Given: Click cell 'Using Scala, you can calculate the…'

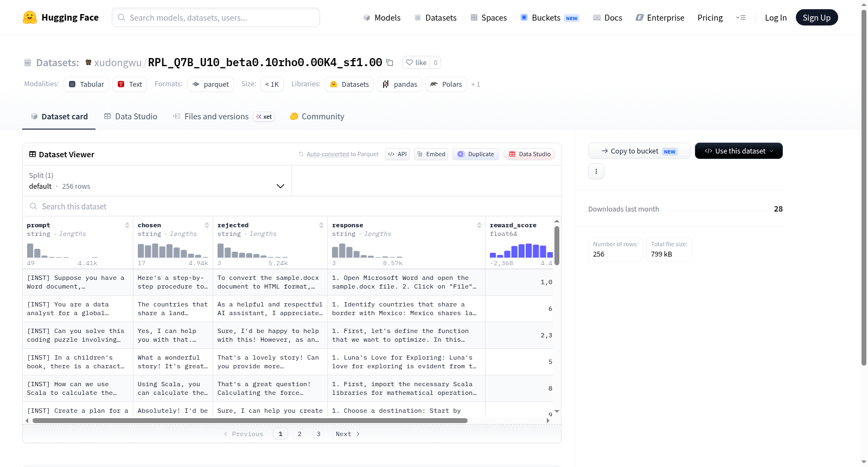Looking at the screenshot, I should pos(173,388).
